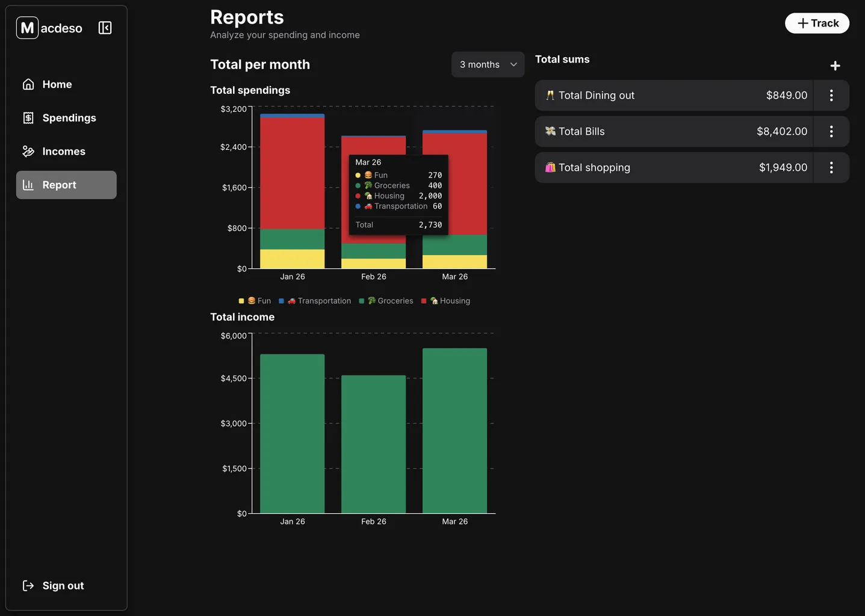Screen dimensions: 865x616
Task: Toggle the sidebar collapse control
Action: (x=105, y=28)
